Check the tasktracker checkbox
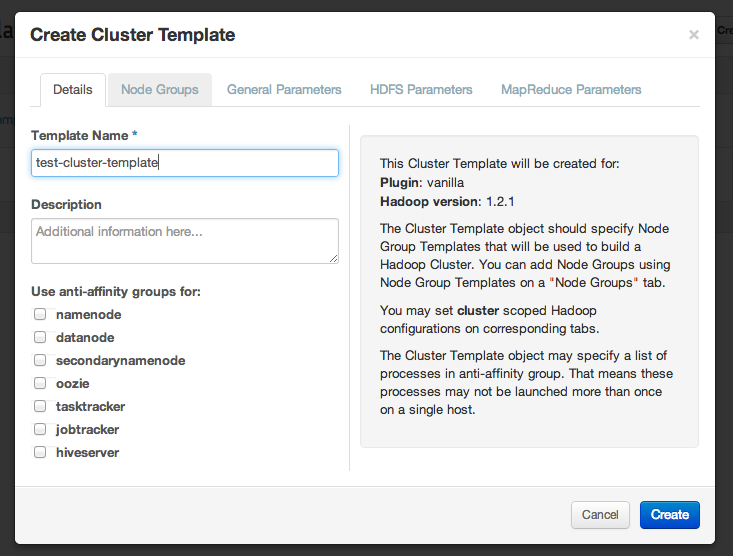The image size is (733, 556). (40, 406)
